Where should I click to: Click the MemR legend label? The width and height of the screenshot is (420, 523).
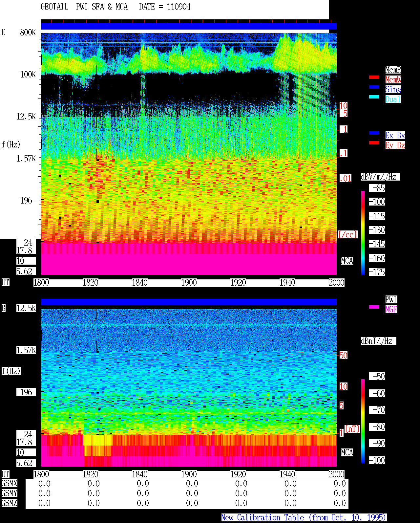[393, 70]
